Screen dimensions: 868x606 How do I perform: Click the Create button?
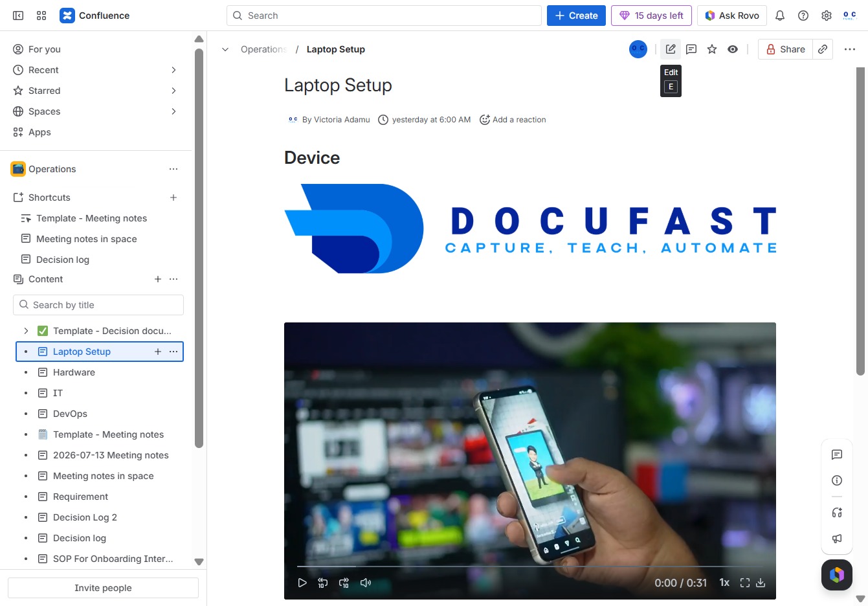coord(576,16)
